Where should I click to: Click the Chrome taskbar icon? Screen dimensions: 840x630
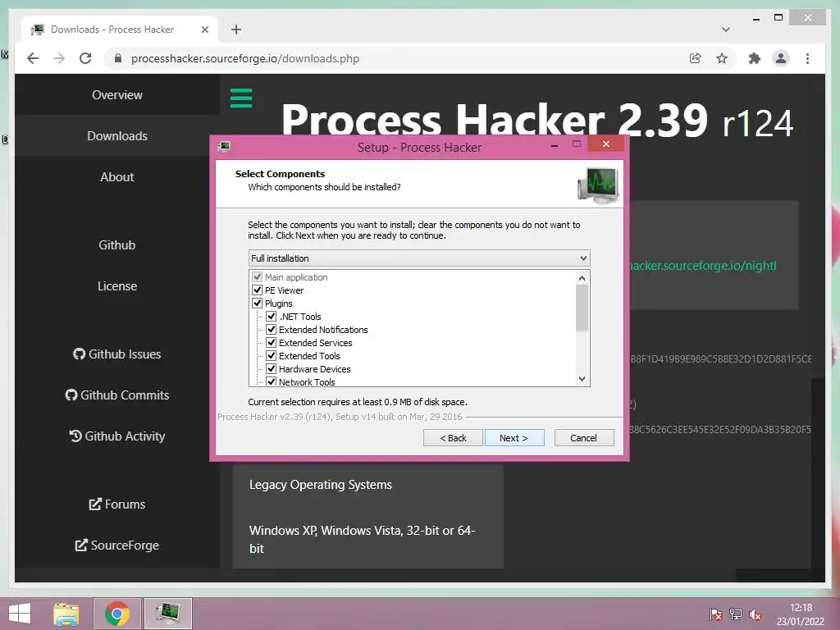[x=117, y=614]
